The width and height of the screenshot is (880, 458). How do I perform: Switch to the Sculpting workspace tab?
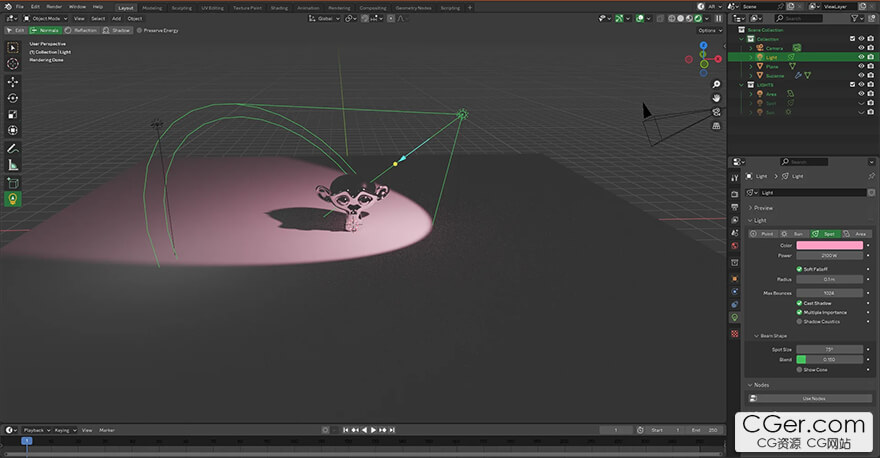tap(182, 7)
